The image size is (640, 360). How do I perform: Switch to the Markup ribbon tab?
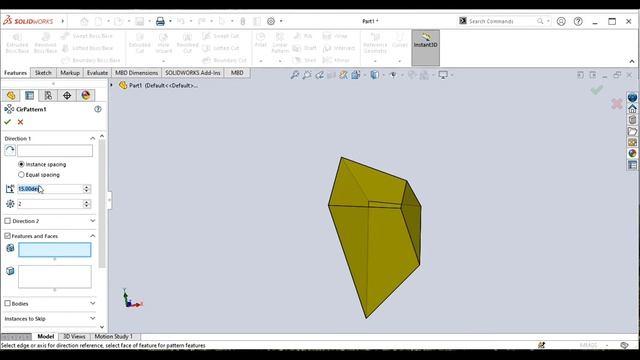[x=70, y=73]
